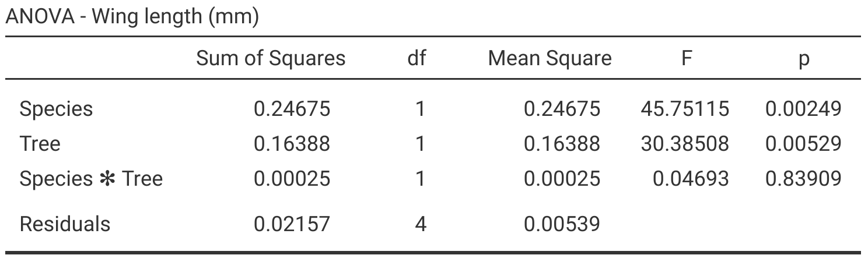Click the p column header
Screen dimensions: 868x262
[x=804, y=59]
